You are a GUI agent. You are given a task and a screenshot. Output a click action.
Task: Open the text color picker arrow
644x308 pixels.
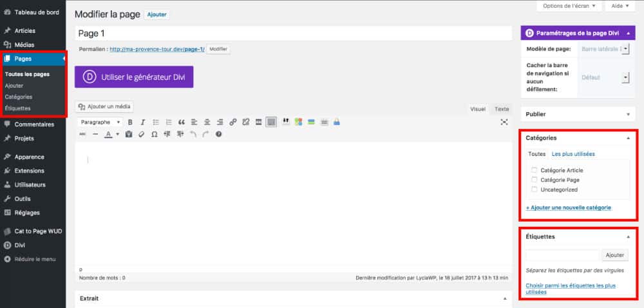[117, 134]
